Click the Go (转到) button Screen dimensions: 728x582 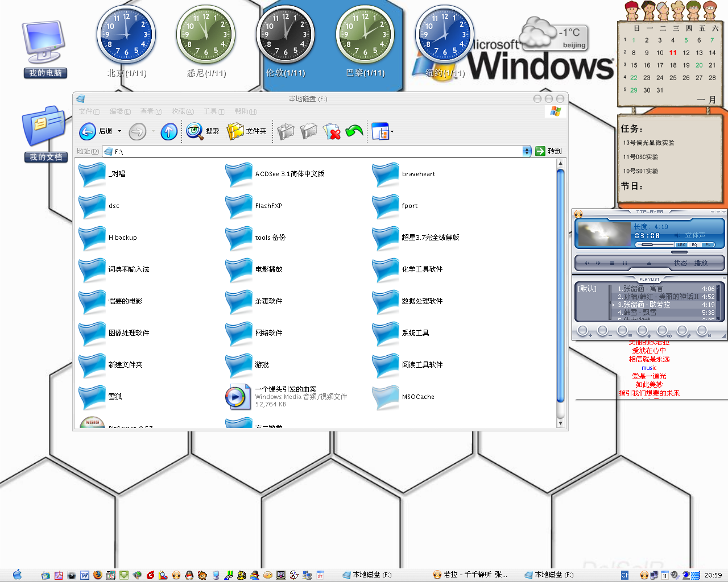[548, 151]
